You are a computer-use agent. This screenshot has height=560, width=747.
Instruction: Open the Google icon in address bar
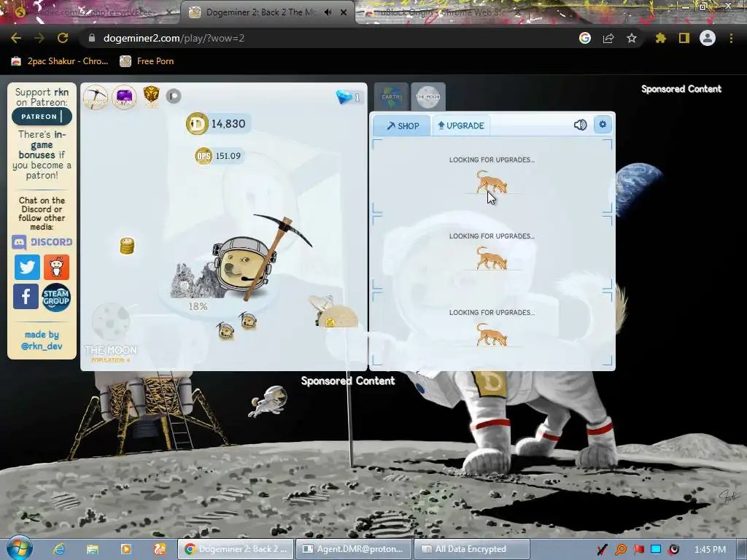(585, 38)
